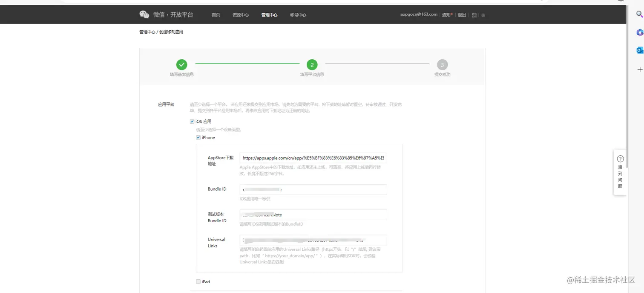
Task: Click the step 2 circle indicator
Action: click(312, 64)
